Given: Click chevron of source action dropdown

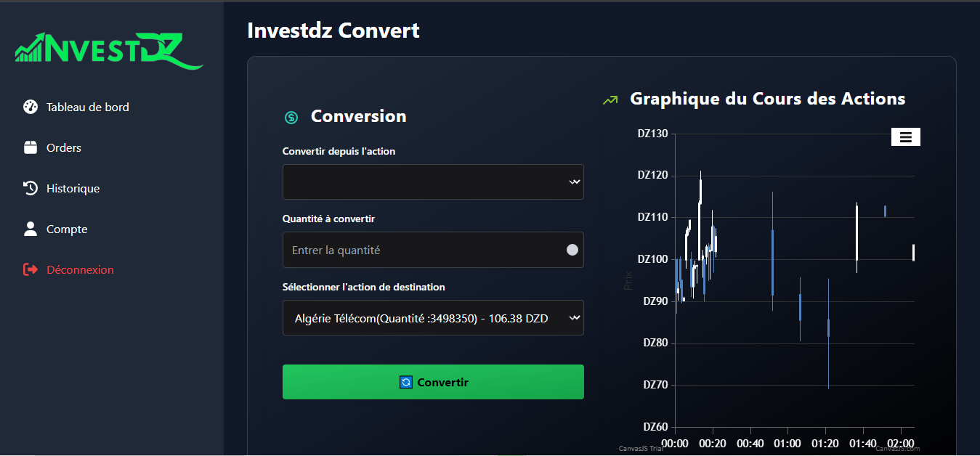Looking at the screenshot, I should pos(575,182).
